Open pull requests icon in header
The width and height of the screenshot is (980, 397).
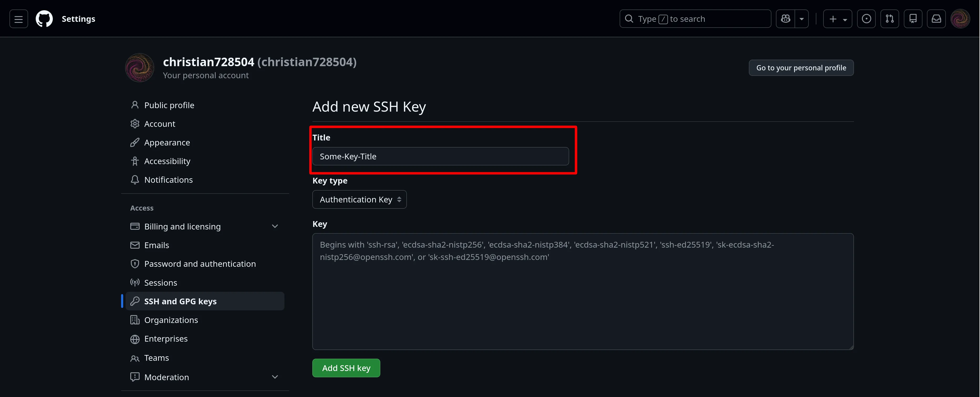point(889,19)
